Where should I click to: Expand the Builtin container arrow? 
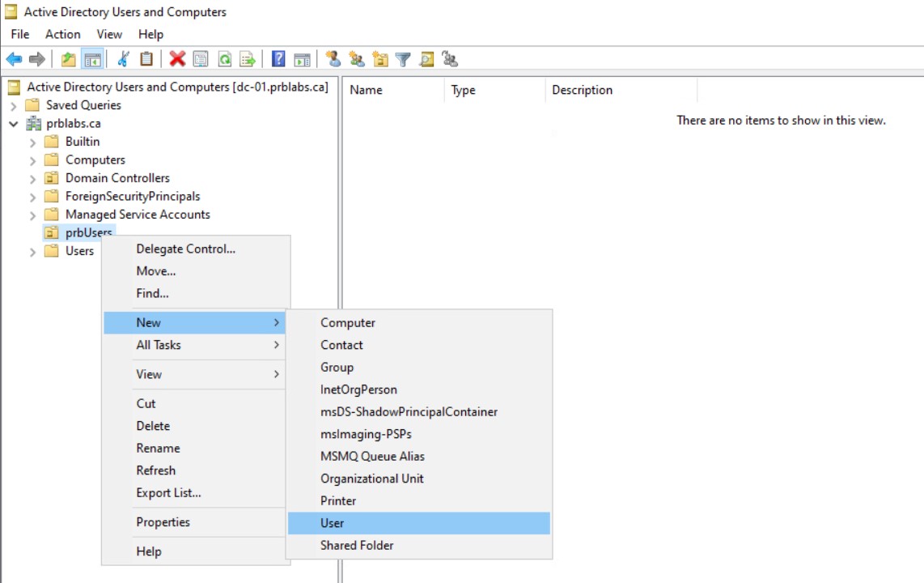click(x=32, y=142)
